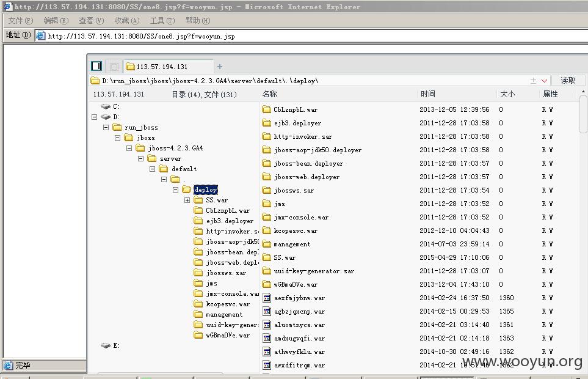Open the jmx-console.war folder icon in list
Image resolution: width=588 pixels, height=379 pixels.
[x=267, y=217]
